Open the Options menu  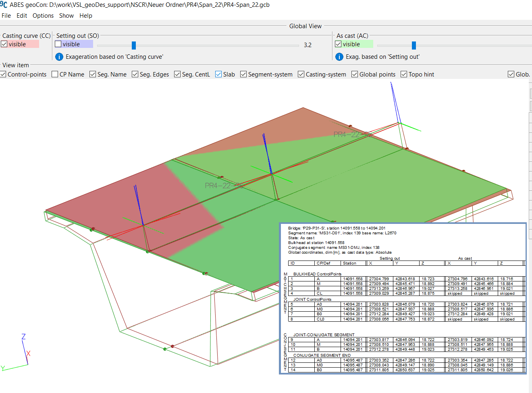coord(43,15)
